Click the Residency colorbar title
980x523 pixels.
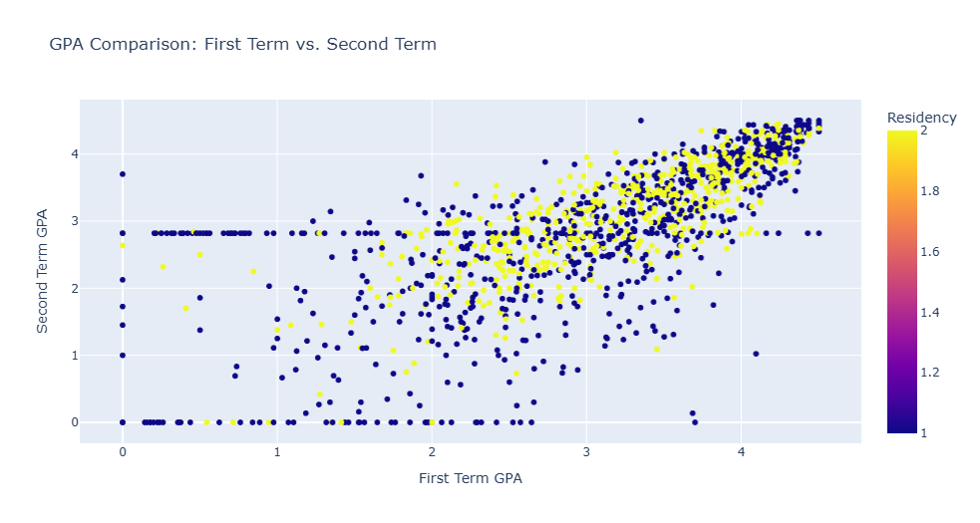(x=921, y=118)
